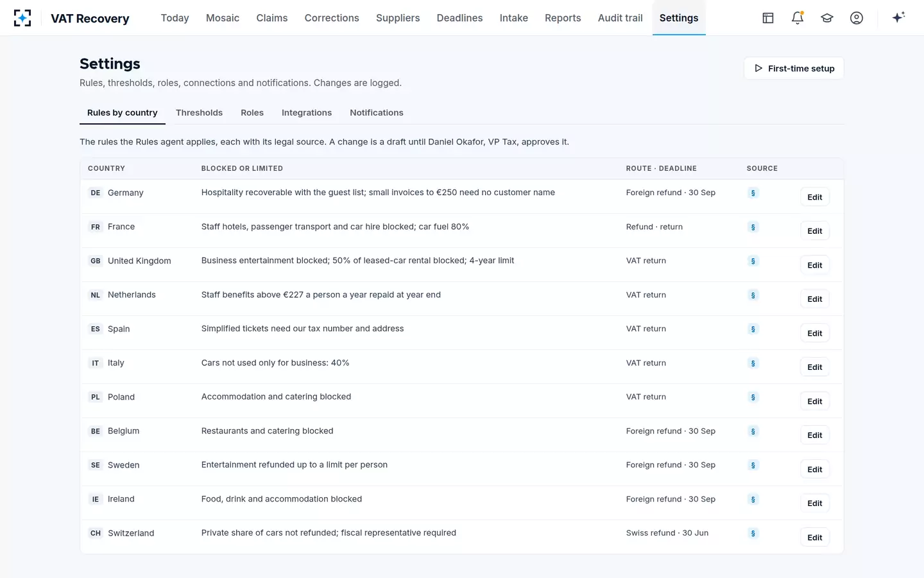Image resolution: width=924 pixels, height=578 pixels.
Task: Click the 'Swiss refund · 30 Jun' cell
Action: click(x=667, y=533)
